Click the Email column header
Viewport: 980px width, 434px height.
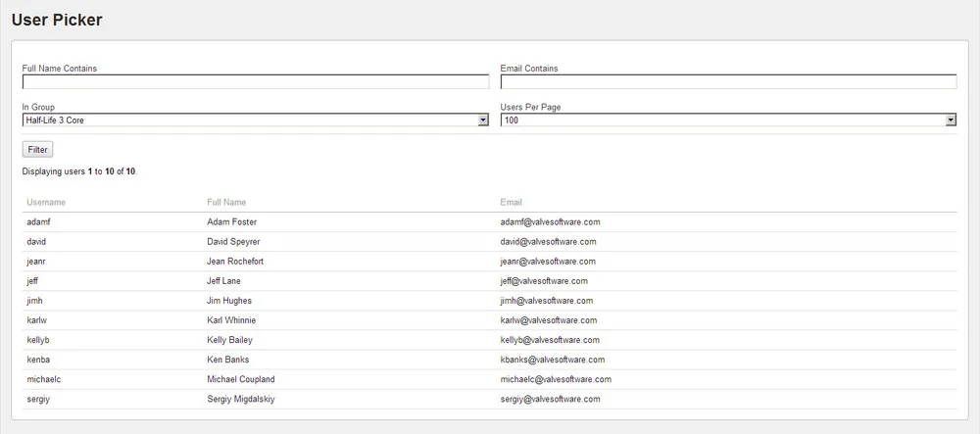512,202
